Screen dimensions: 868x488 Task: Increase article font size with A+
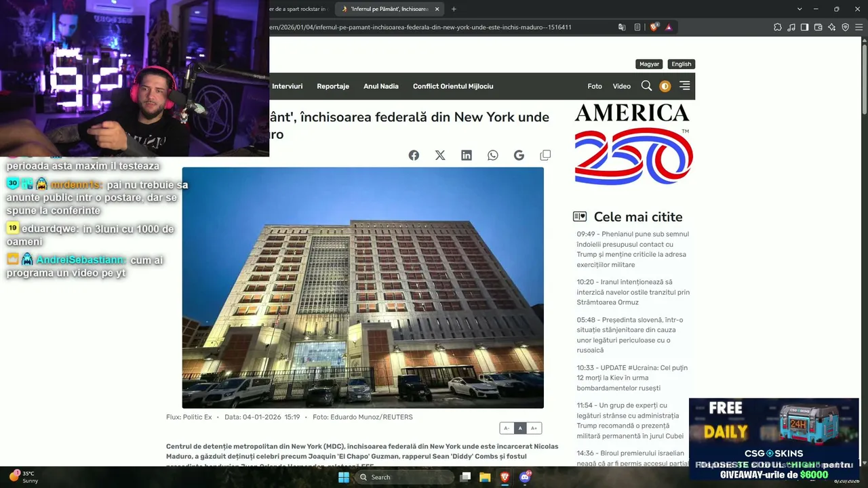coord(534,428)
